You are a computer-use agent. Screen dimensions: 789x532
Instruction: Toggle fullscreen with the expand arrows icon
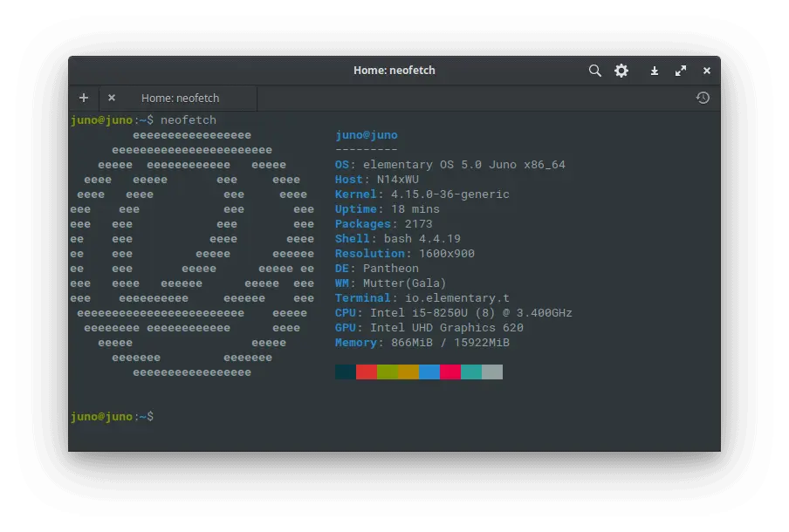click(x=681, y=71)
